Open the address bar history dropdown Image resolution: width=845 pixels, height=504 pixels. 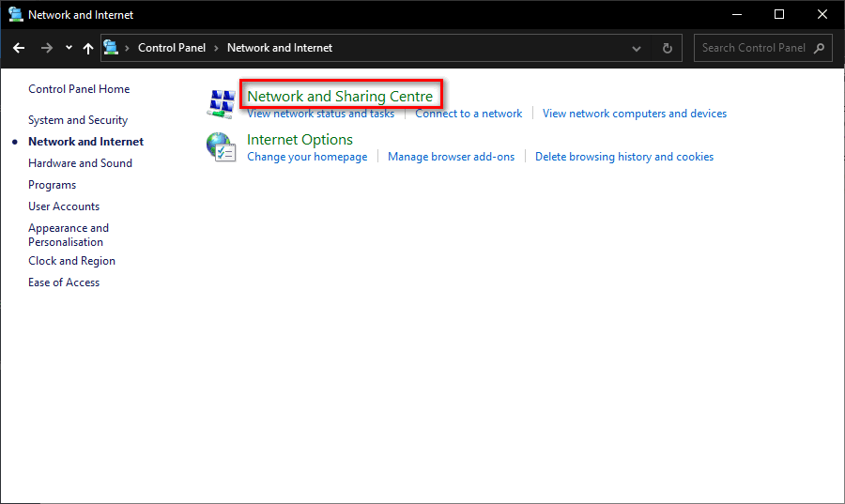637,49
